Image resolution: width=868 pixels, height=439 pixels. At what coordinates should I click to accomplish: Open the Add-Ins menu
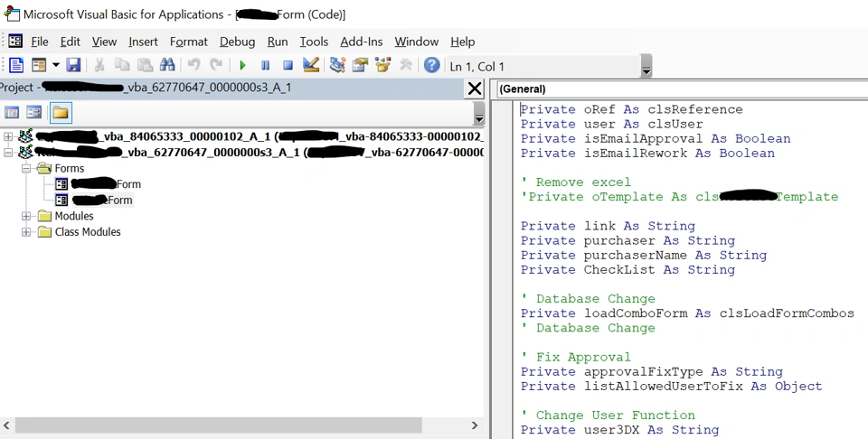(361, 42)
